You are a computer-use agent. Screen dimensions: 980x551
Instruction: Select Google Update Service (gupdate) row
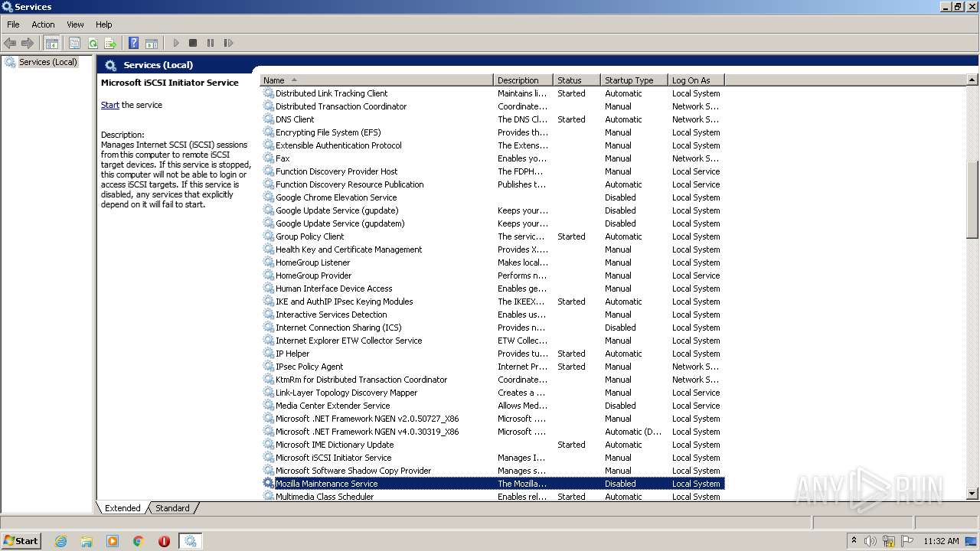[x=492, y=210]
